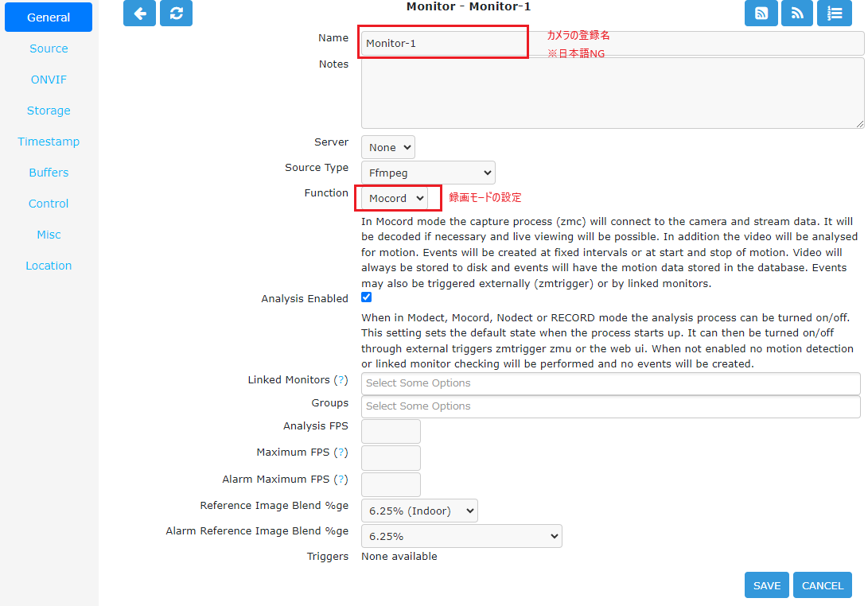Viewport: 868px width, 606px height.
Task: Open the Misc tab
Action: (49, 235)
